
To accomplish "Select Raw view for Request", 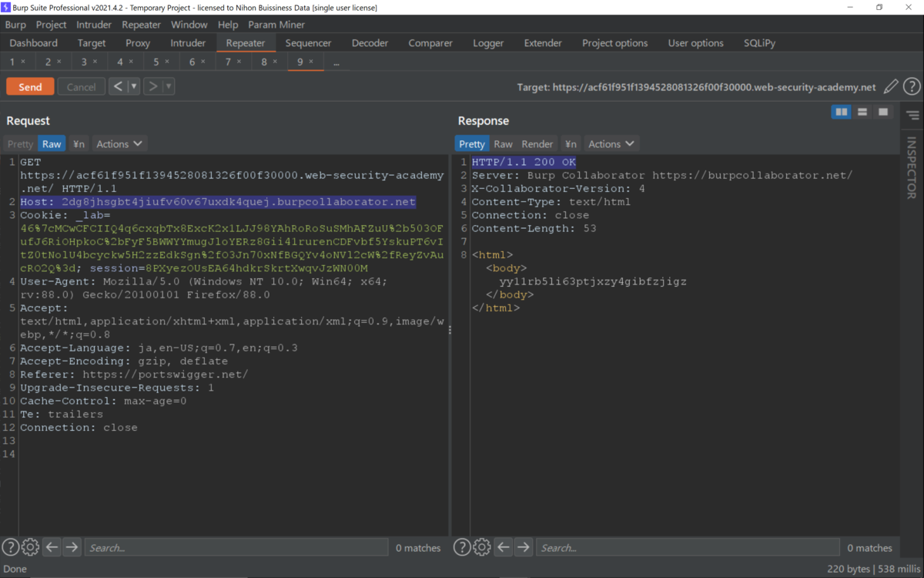I will point(52,144).
